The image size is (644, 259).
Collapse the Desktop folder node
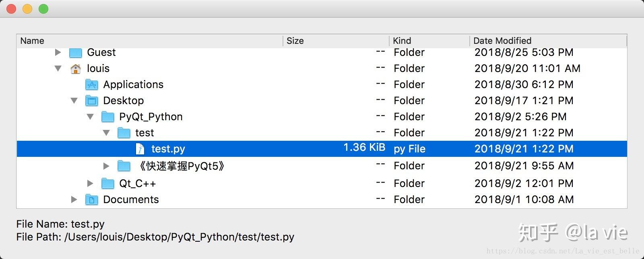point(74,101)
